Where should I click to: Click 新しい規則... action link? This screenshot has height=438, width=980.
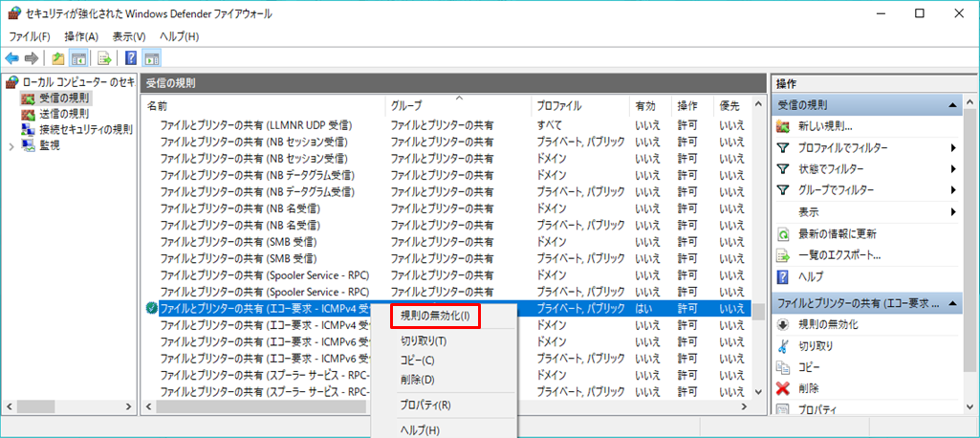[x=826, y=127]
